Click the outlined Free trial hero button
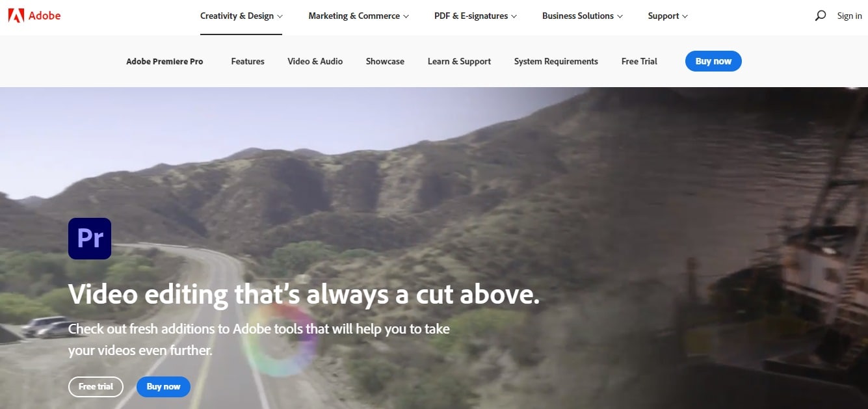Image resolution: width=868 pixels, height=409 pixels. pyautogui.click(x=96, y=387)
